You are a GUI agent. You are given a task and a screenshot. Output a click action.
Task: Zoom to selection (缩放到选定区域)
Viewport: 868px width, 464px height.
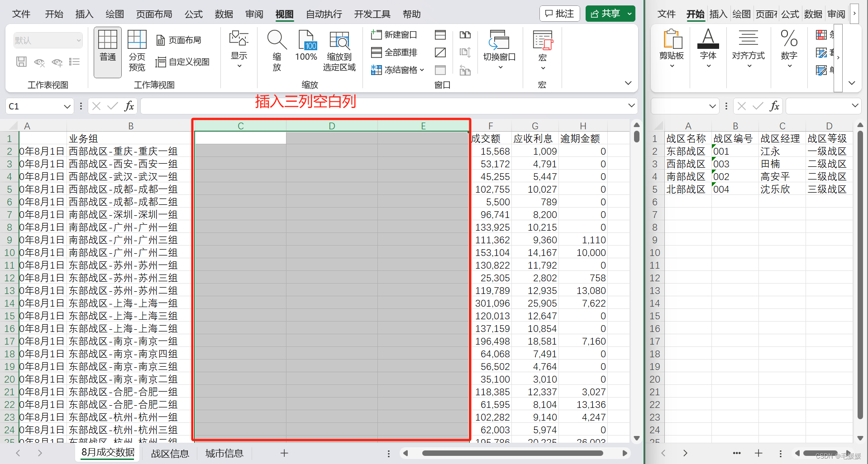(x=339, y=52)
